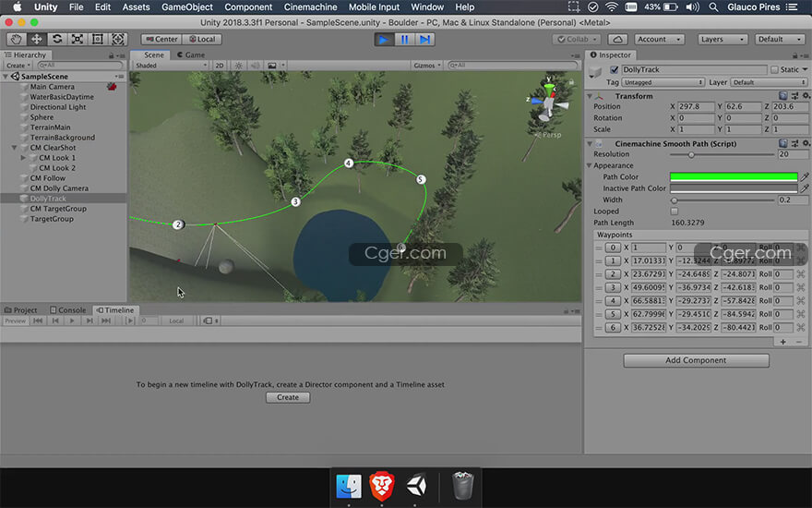
Task: Go to timeline start
Action: tap(38, 321)
